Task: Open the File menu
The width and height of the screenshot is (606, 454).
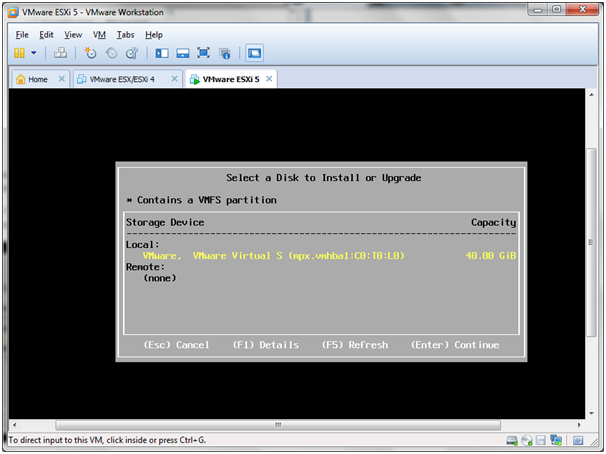Action: 22,35
